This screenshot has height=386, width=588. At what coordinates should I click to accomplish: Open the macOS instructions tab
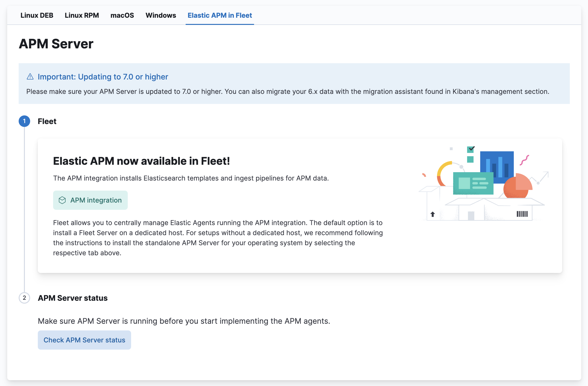(122, 15)
